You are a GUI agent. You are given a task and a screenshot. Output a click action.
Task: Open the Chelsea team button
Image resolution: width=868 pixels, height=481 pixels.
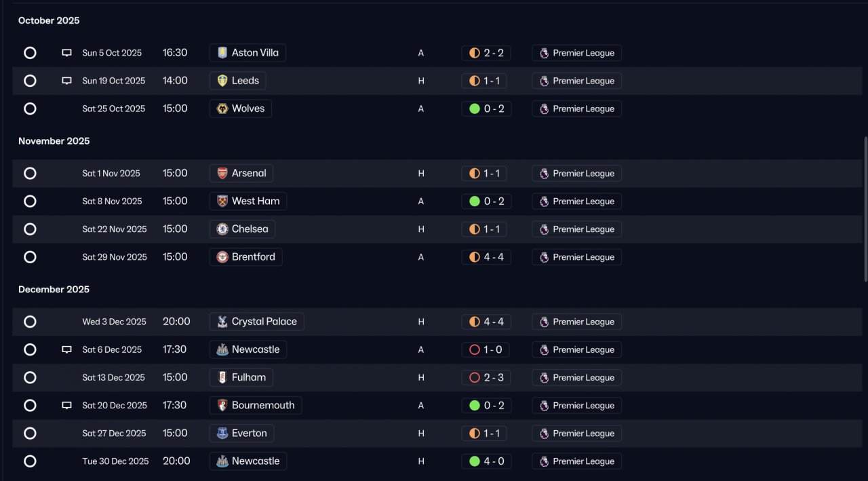(242, 229)
